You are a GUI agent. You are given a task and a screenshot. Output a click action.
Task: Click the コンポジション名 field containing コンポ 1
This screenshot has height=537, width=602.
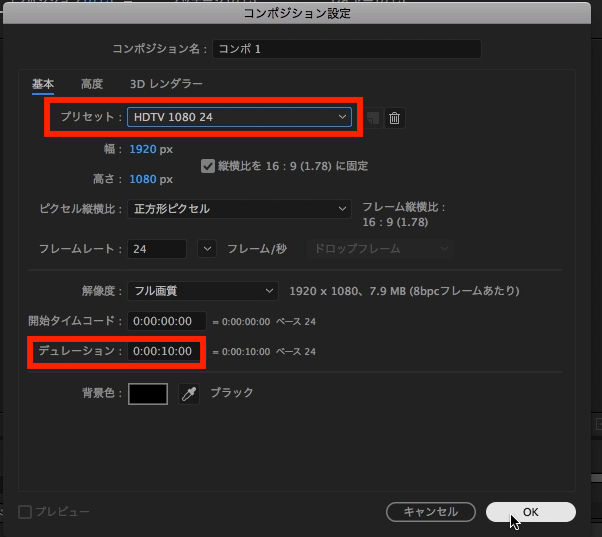347,49
